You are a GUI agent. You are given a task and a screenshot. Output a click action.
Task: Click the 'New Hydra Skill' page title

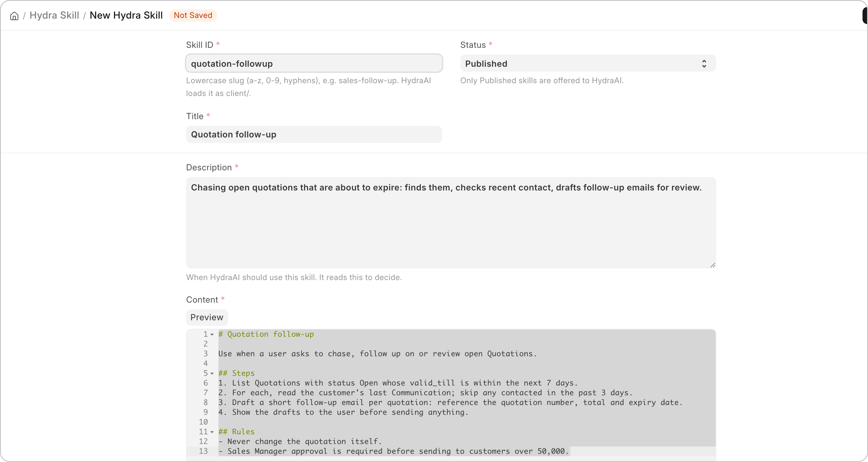(126, 15)
